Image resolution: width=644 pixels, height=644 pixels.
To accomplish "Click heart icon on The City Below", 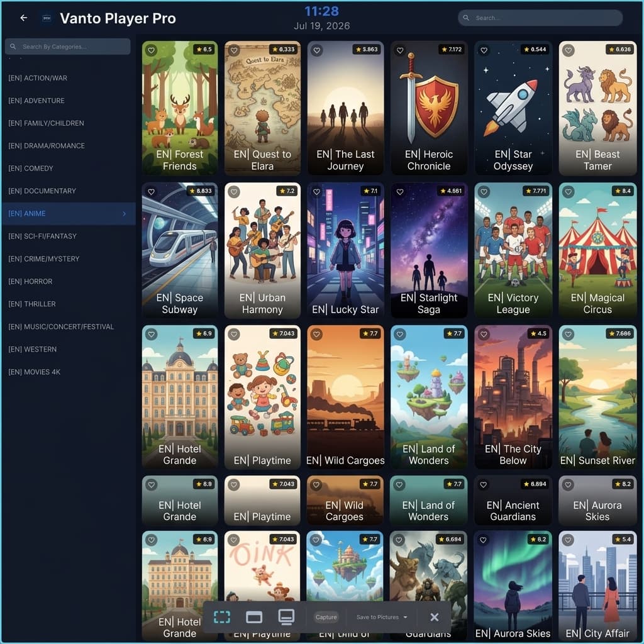I will pyautogui.click(x=484, y=334).
